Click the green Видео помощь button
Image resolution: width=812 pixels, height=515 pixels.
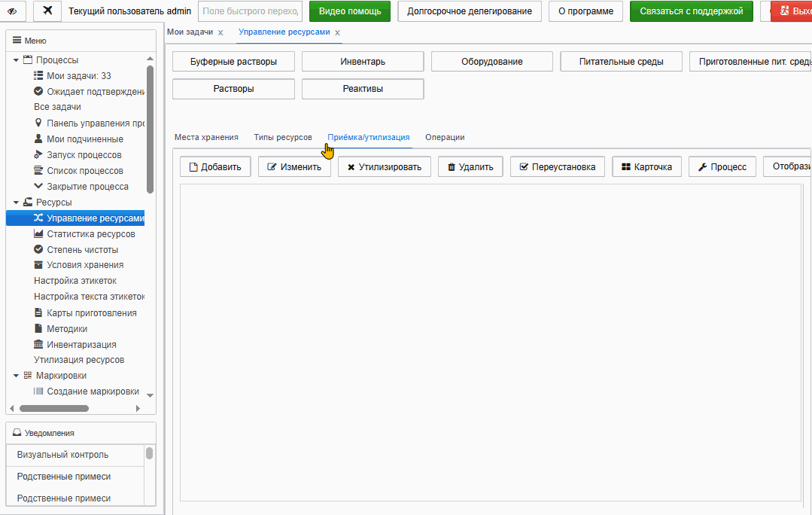[x=349, y=11]
